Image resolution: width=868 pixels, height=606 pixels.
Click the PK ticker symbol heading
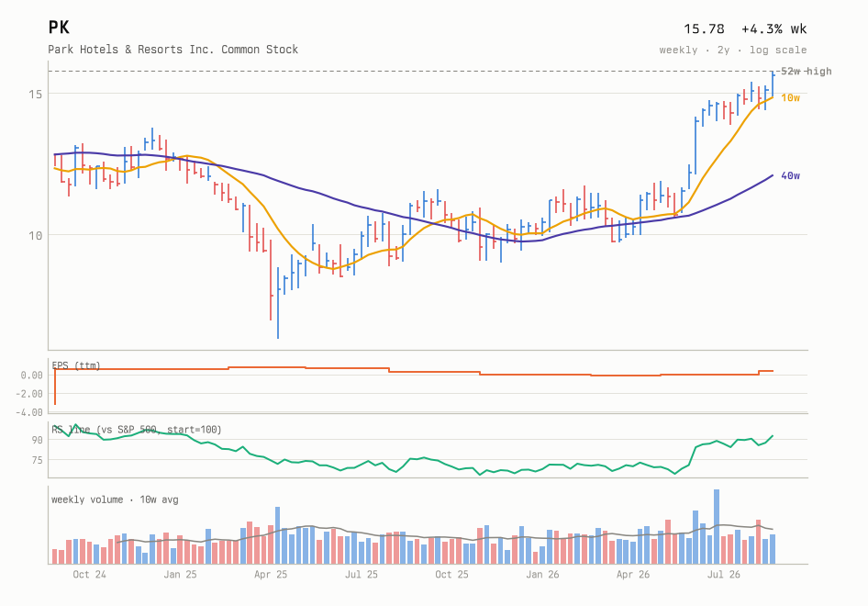[x=59, y=28]
